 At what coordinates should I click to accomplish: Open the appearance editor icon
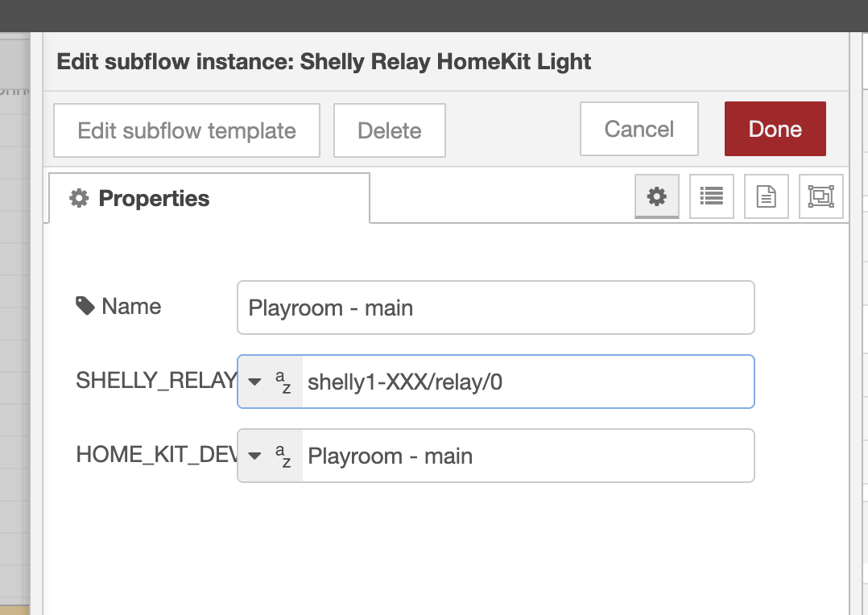(x=820, y=196)
